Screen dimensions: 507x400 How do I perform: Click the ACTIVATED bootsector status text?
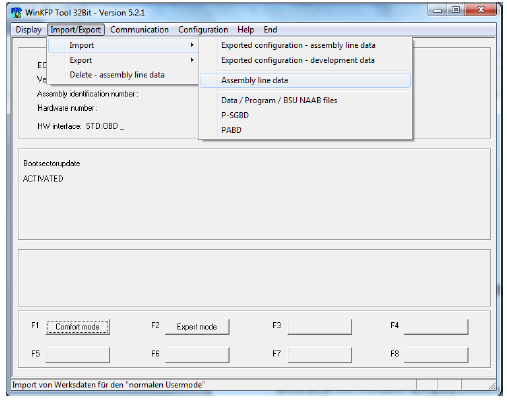tap(43, 179)
